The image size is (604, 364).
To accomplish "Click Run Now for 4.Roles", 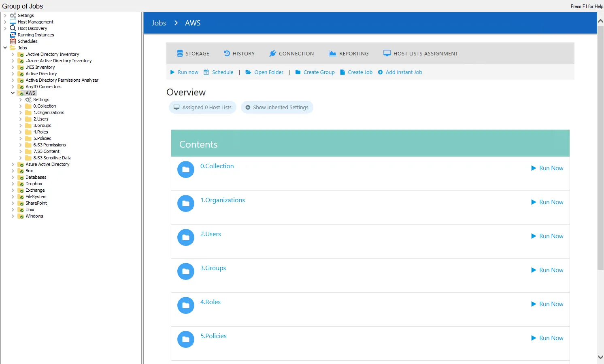I will (547, 304).
